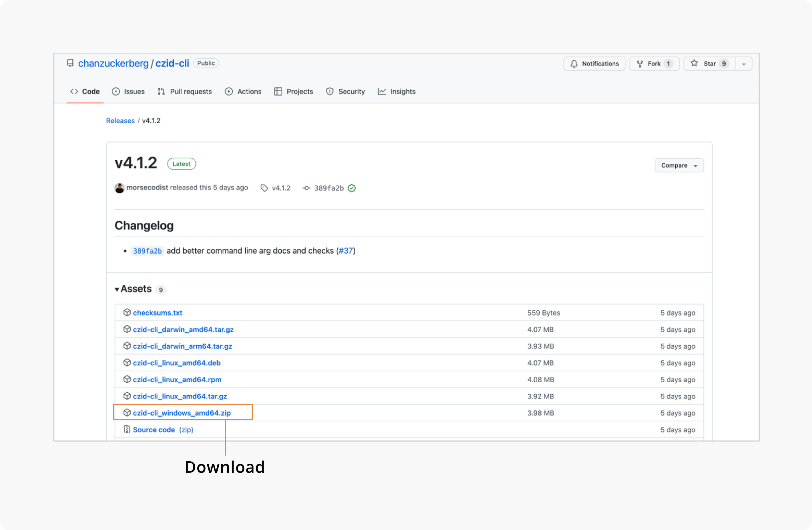Open the Insights tab
Image resolution: width=812 pixels, height=530 pixels.
pos(397,92)
